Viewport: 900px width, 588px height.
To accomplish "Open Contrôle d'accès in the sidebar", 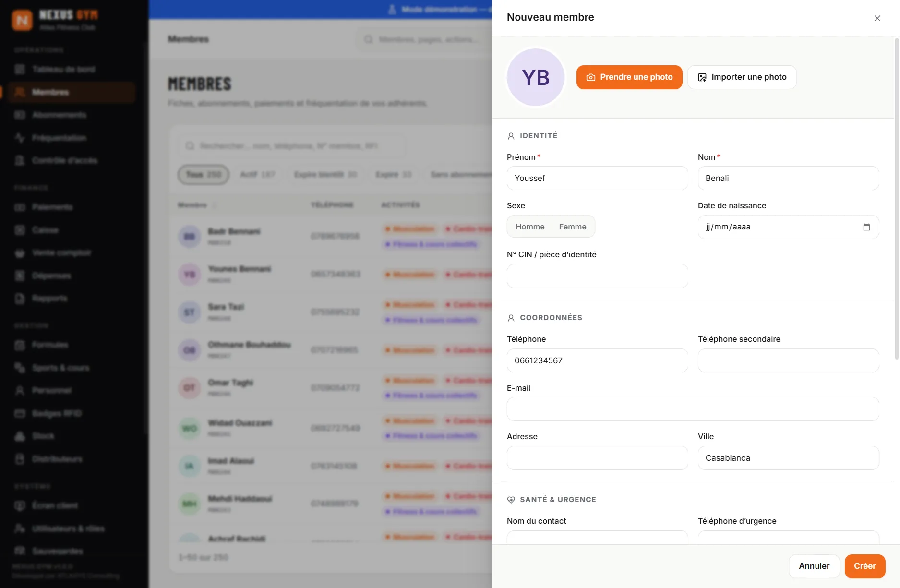I will [72, 161].
